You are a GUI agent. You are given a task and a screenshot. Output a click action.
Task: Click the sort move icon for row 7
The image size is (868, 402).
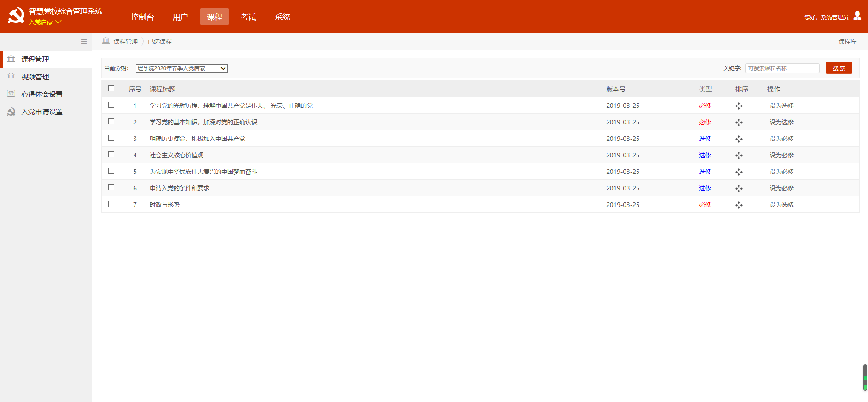(x=738, y=205)
